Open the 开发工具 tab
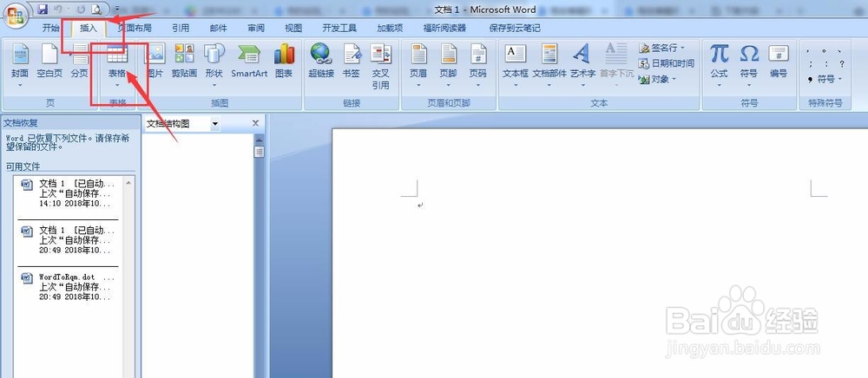The height and width of the screenshot is (378, 868). click(339, 29)
